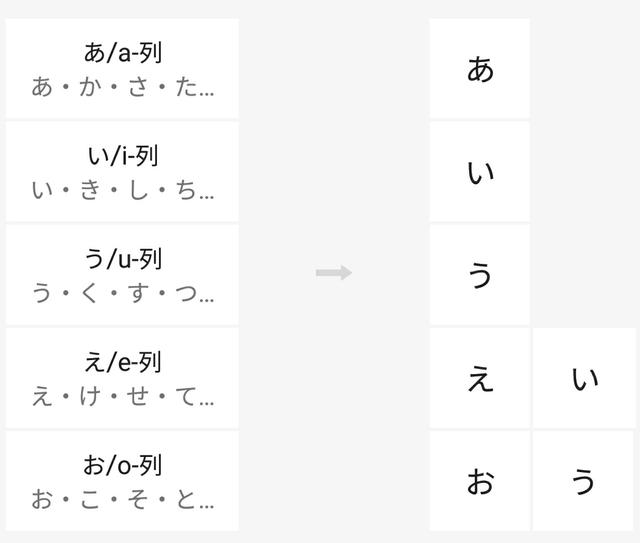Select the あ/a-列 card title
The width and height of the screenshot is (640, 543).
pos(122,52)
